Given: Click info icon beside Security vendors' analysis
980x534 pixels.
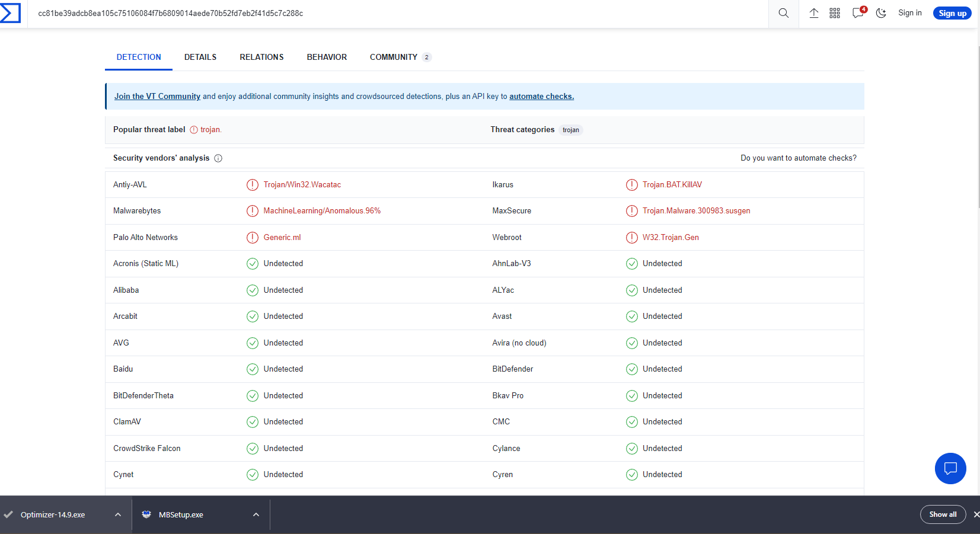Looking at the screenshot, I should coord(219,158).
